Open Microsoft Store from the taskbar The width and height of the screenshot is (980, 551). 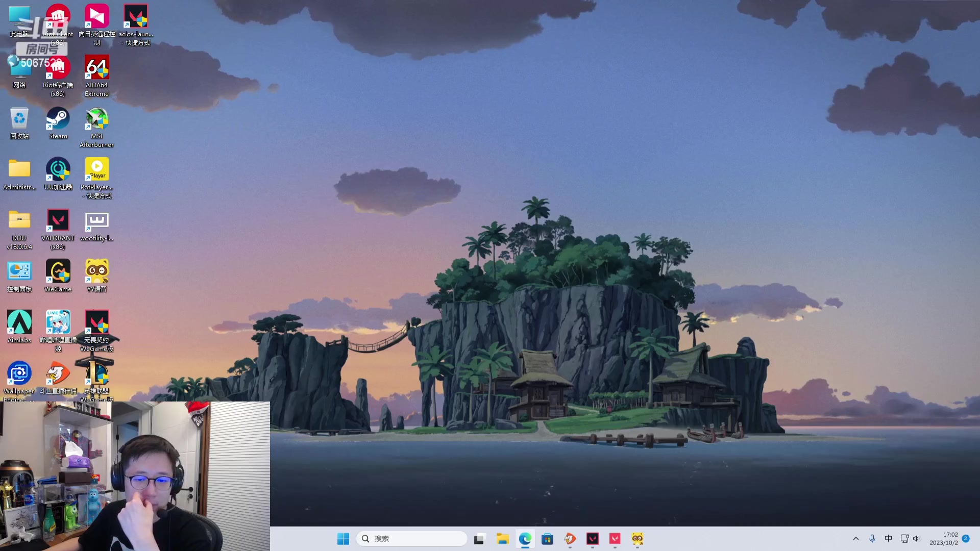[x=548, y=539]
